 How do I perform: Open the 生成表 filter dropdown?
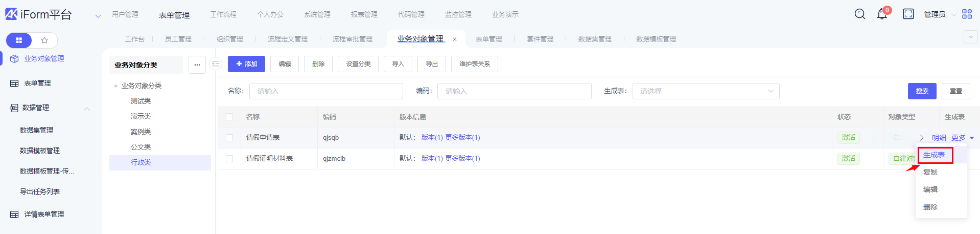click(706, 91)
